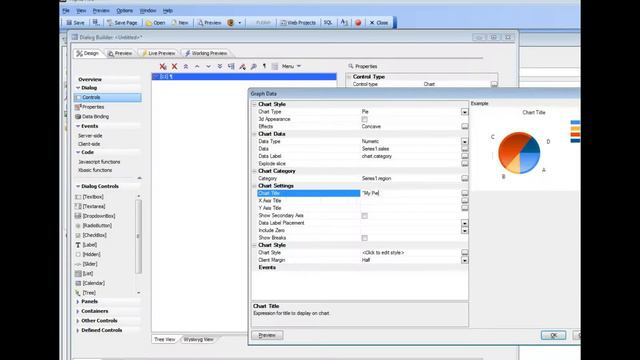
Task: Click the move-to-top double up arrow
Action: (186, 66)
